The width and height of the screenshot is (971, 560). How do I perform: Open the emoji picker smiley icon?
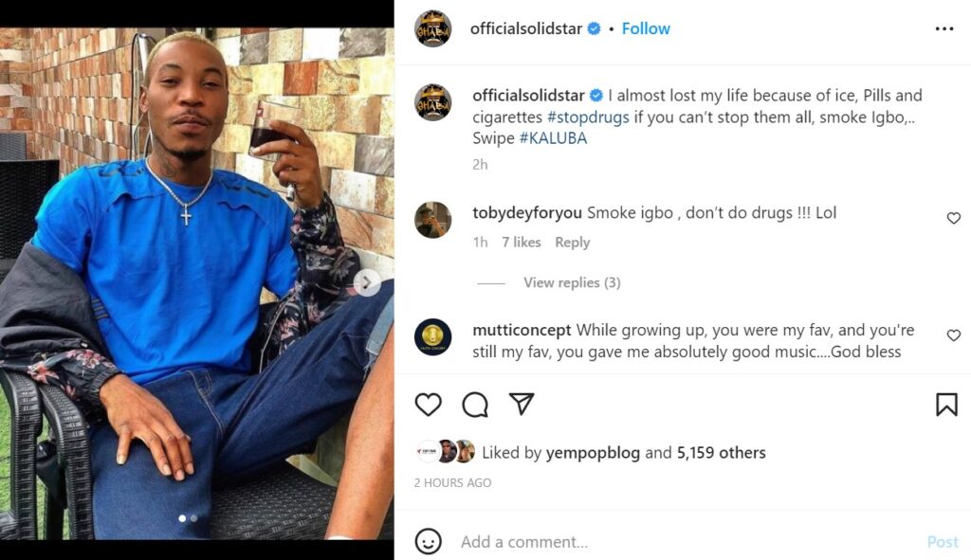click(x=429, y=541)
